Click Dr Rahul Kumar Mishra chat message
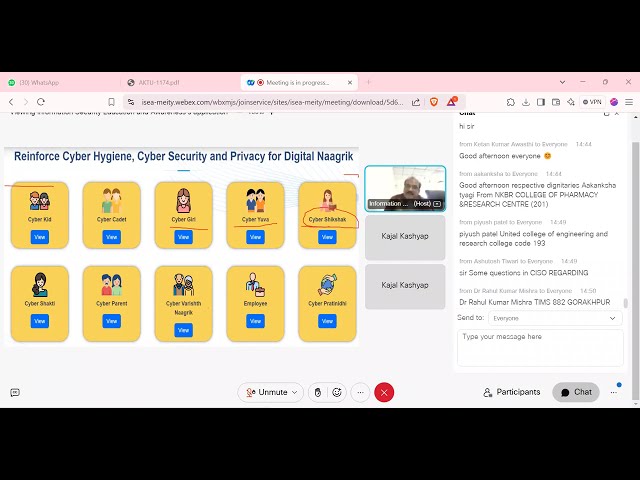 535,302
